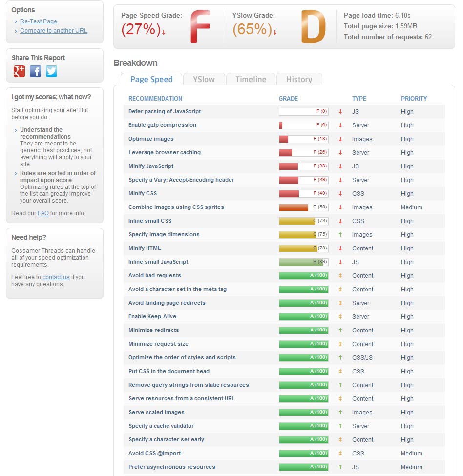Click the YSlow D grade icon
This screenshot has height=476, width=463.
313,27
